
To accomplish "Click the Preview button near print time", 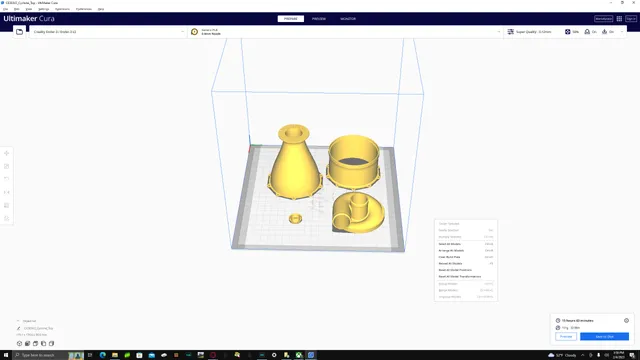I will 566,337.
